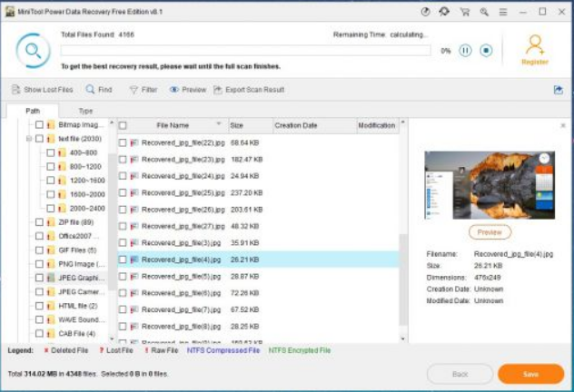The height and width of the screenshot is (392, 574).
Task: Open the Filter tool
Action: pyautogui.click(x=143, y=90)
